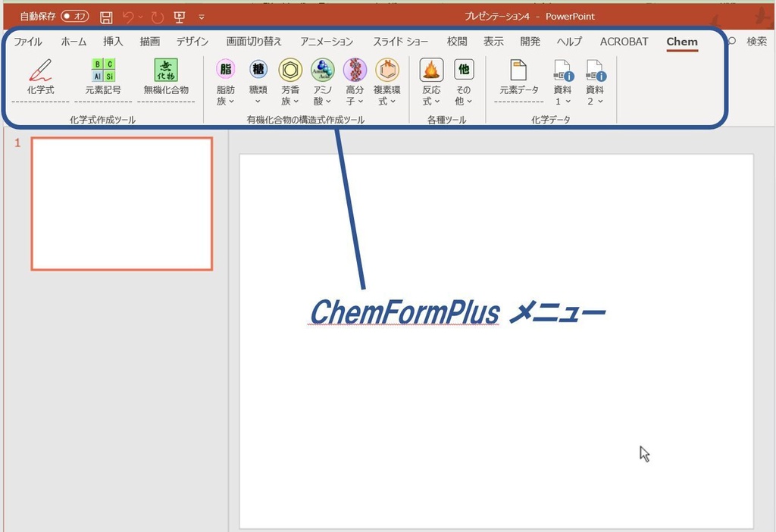Save the presentation with the floppy icon

(106, 17)
